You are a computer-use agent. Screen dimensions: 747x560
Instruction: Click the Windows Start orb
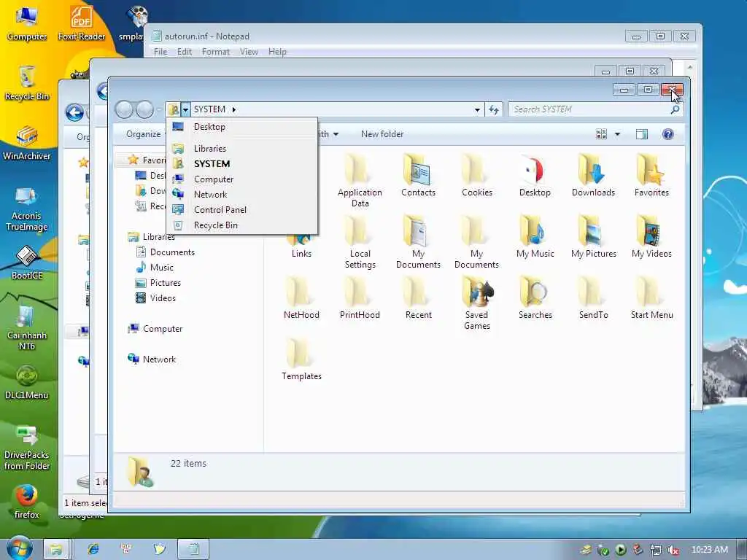coord(20,548)
